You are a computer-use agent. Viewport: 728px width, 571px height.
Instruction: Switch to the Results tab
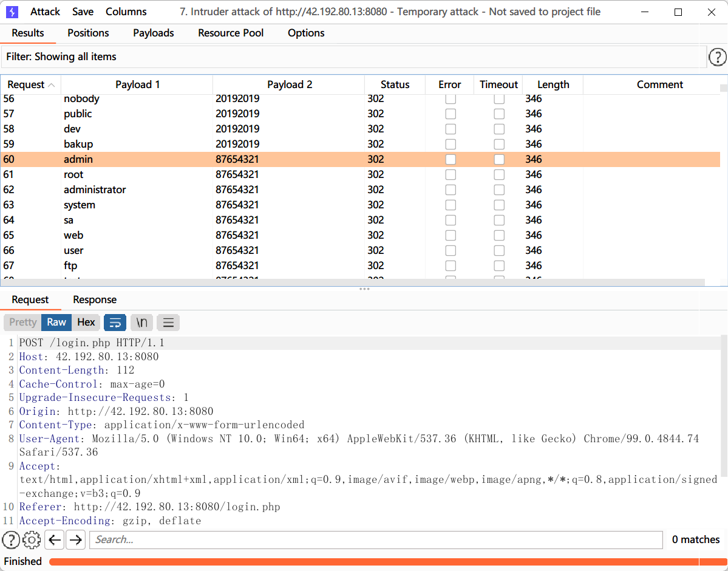click(28, 33)
